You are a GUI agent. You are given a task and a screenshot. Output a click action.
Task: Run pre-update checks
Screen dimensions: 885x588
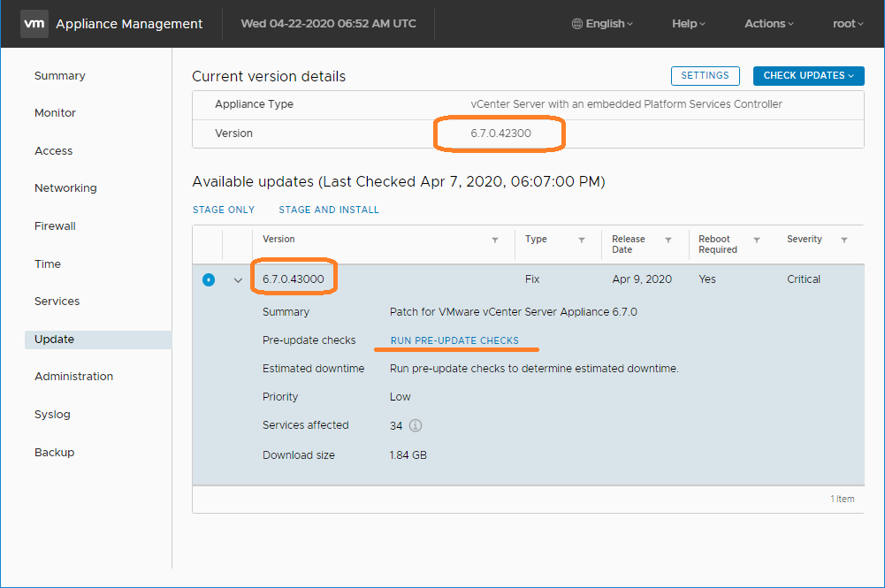[454, 340]
